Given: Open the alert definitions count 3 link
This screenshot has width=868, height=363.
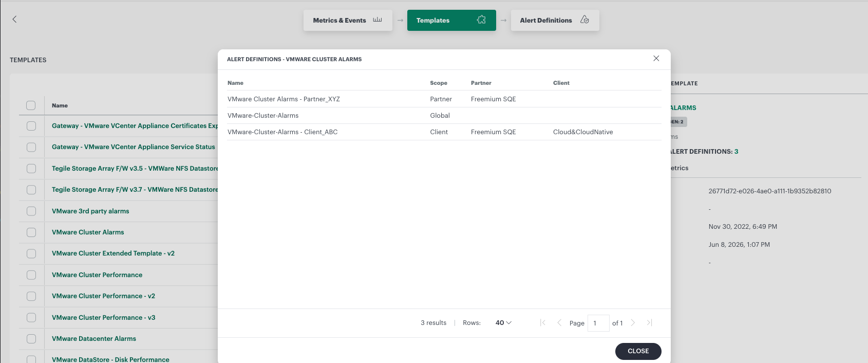Looking at the screenshot, I should [737, 152].
